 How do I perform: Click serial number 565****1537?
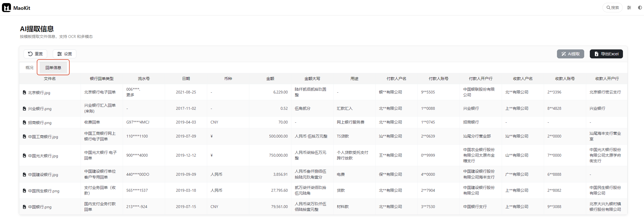[137, 190]
